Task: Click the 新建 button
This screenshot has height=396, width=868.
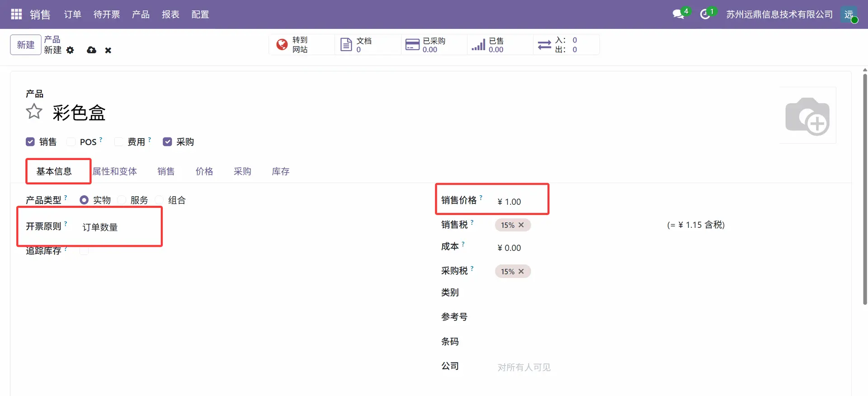Action: click(26, 45)
